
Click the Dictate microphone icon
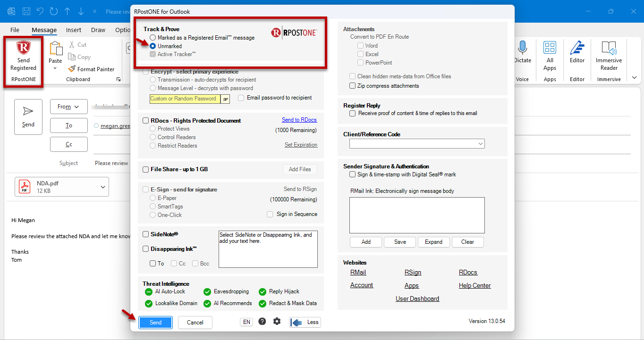coord(522,48)
